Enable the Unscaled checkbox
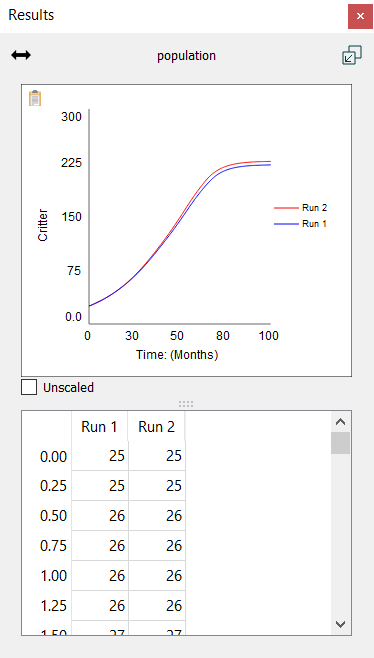Screen dimensions: 374x658 [x=29, y=387]
